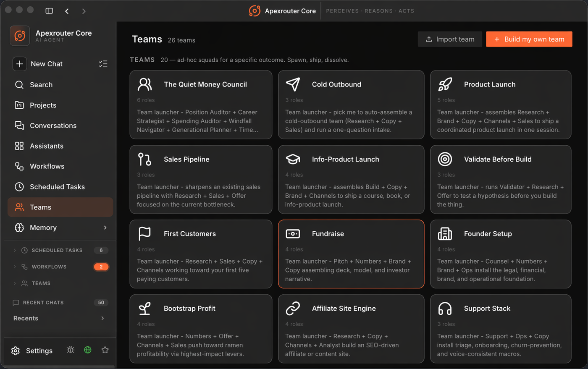Viewport: 588px width, 369px height.
Task: Click the Apexrouter Core avatar in sidebar
Action: [20, 36]
